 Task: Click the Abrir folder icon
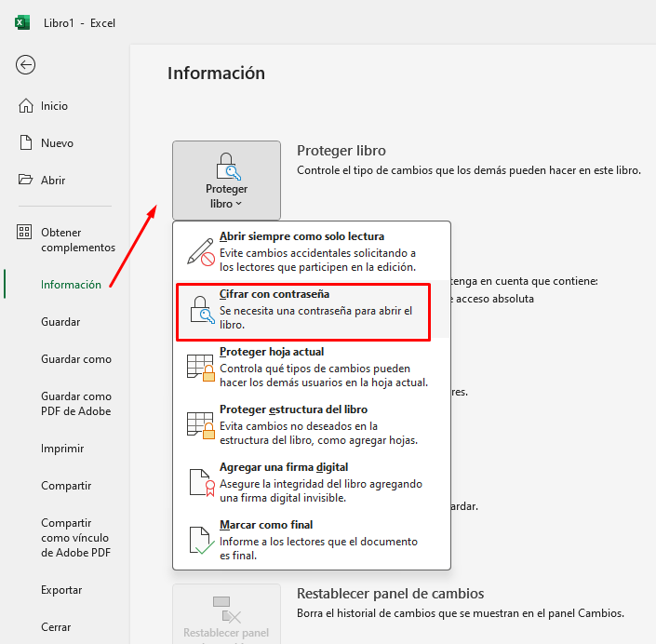26,181
